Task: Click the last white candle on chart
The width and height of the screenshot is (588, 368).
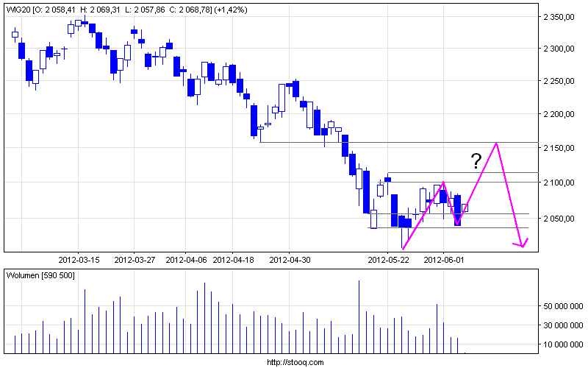Action: coord(465,208)
